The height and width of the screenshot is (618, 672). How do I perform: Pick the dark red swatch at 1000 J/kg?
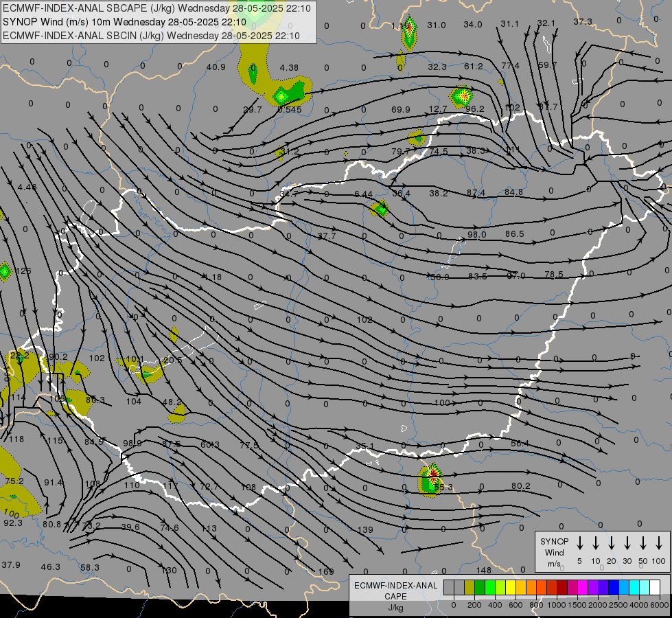click(x=562, y=588)
